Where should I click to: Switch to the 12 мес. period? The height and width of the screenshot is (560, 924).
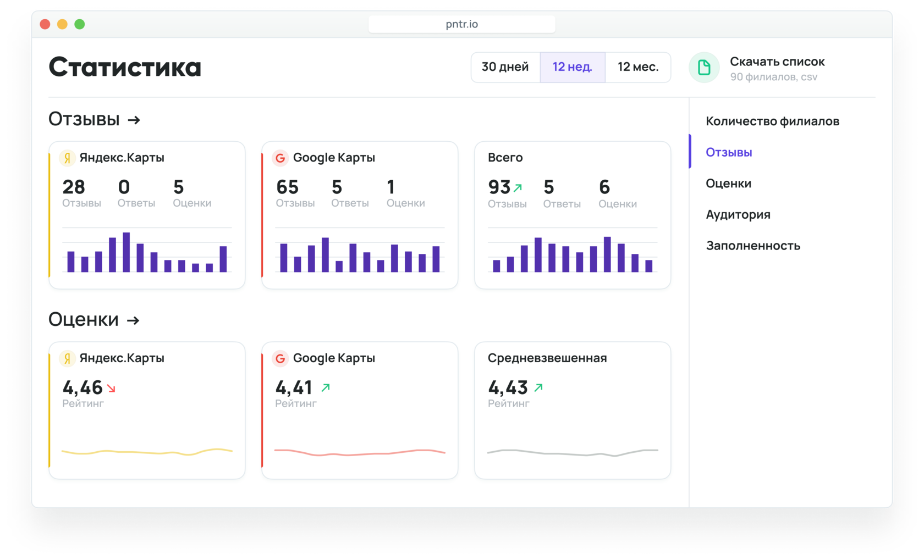(x=638, y=67)
